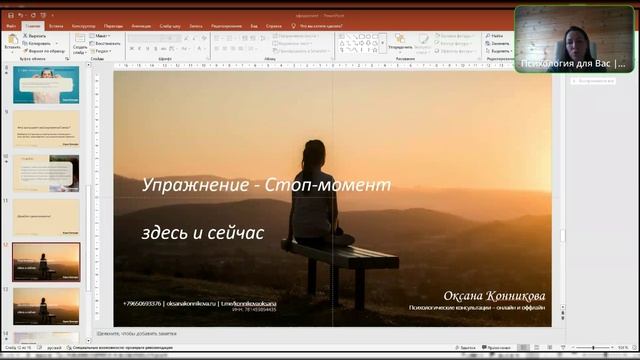Click Найти (find) button

495,36
